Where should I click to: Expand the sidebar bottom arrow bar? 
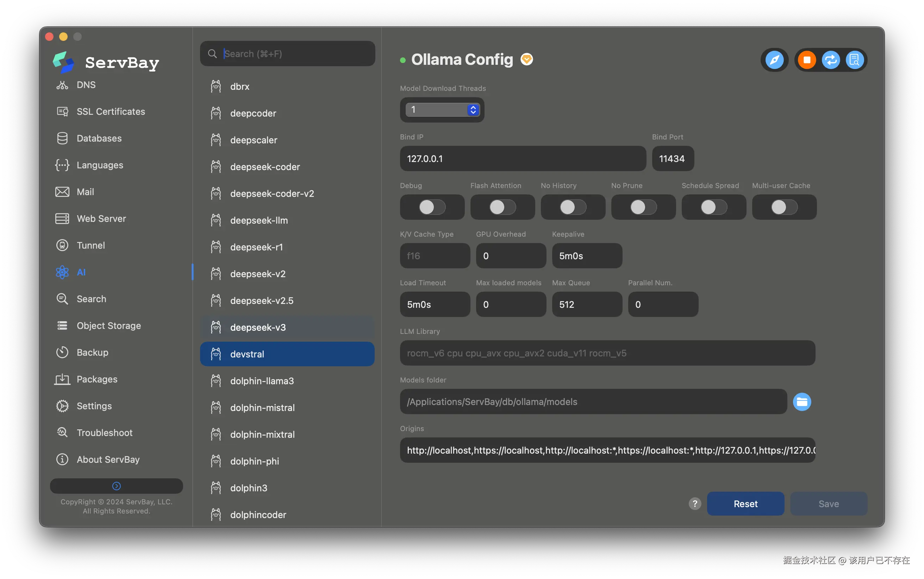click(116, 486)
